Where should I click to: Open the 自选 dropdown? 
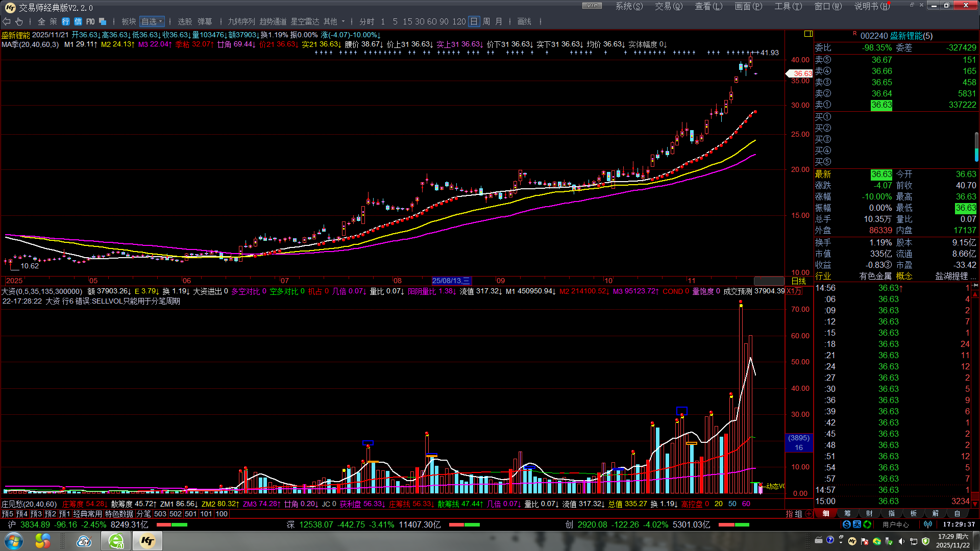pyautogui.click(x=152, y=21)
